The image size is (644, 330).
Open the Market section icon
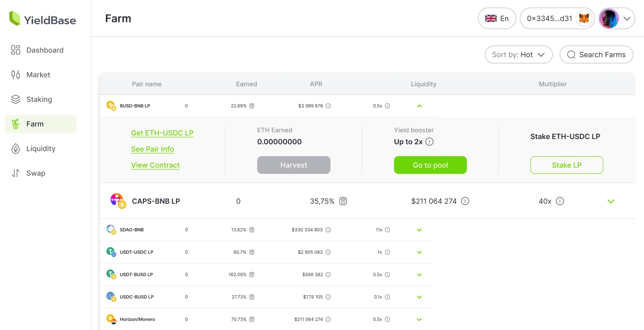pos(15,75)
